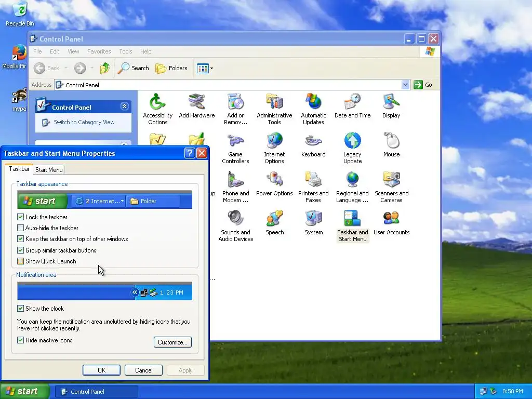Image resolution: width=532 pixels, height=399 pixels.
Task: Open Sounds and Audio Devices icon
Action: click(235, 227)
